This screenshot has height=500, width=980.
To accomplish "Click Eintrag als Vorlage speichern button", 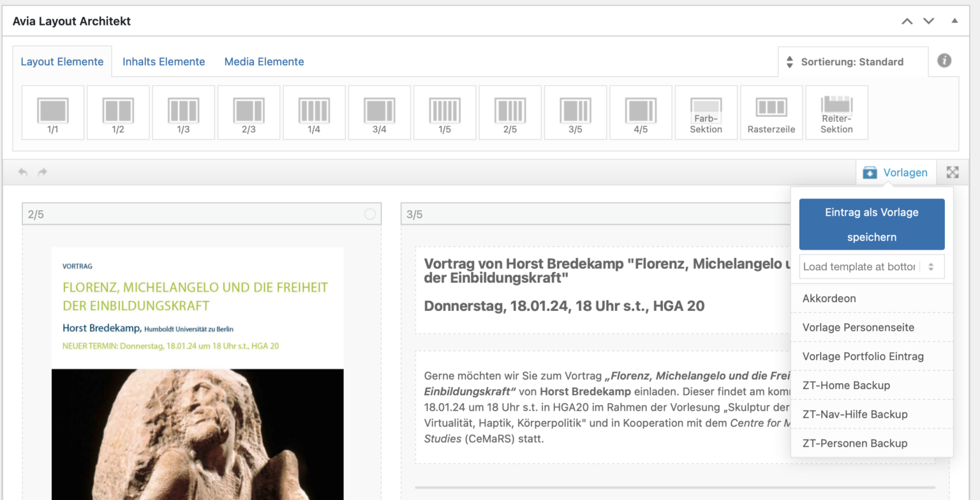I will pyautogui.click(x=872, y=224).
